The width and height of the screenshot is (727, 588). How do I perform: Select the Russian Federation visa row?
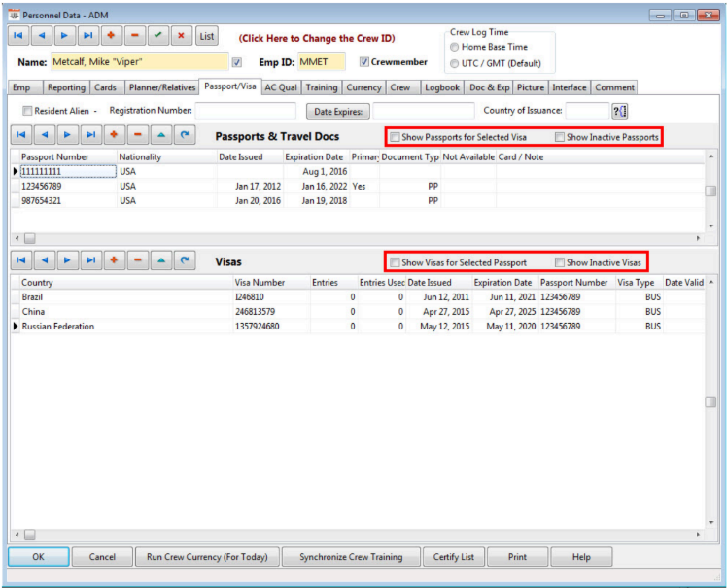(58, 327)
